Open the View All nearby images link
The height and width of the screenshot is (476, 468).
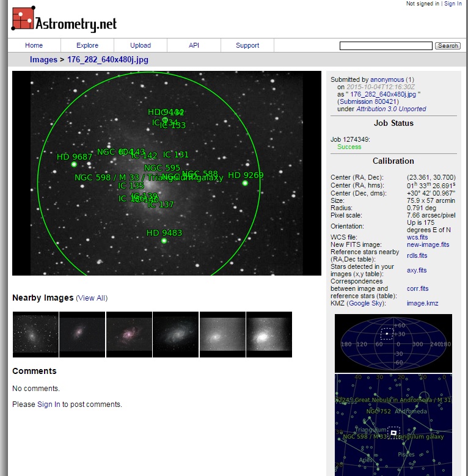[92, 298]
